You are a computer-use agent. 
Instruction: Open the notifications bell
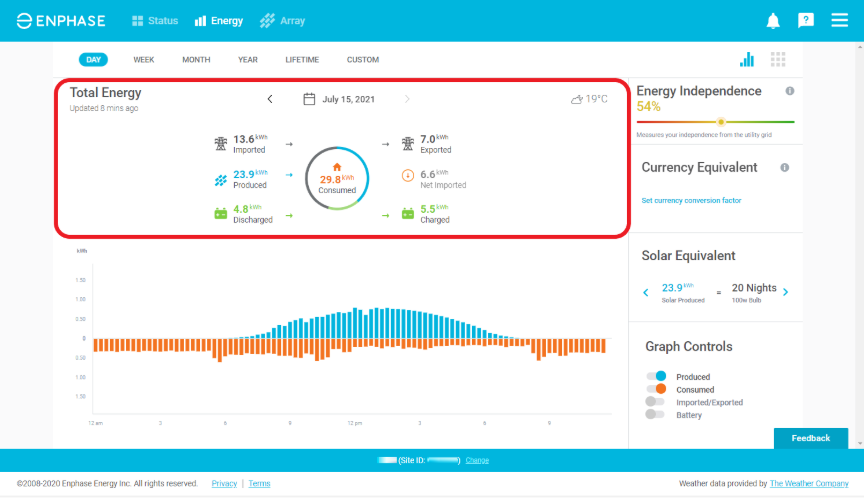[773, 21]
